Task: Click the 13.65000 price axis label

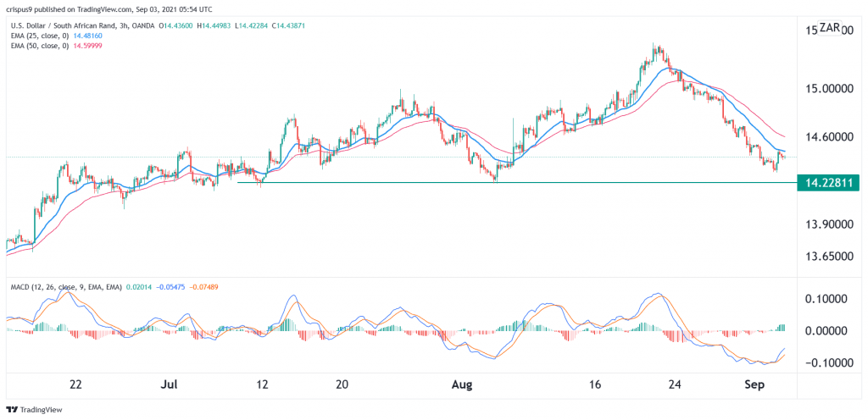Action: click(829, 257)
